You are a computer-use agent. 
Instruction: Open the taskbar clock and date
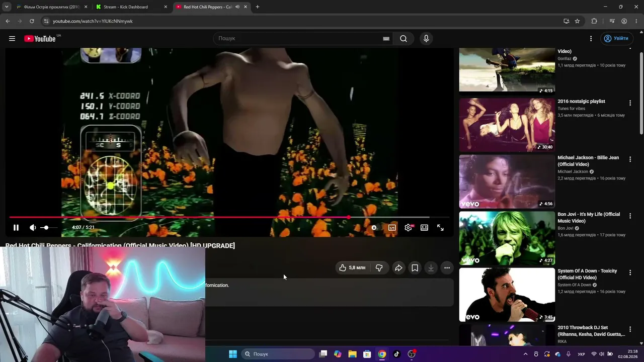coord(628,354)
